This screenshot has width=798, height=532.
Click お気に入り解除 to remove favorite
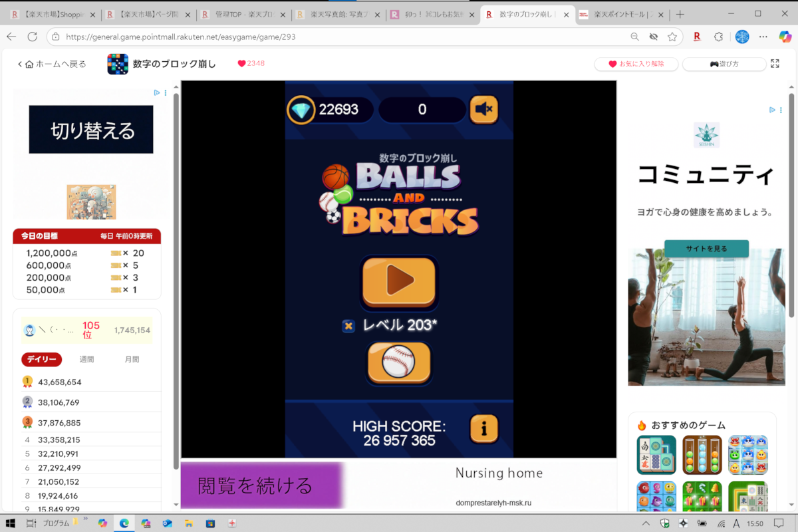tap(636, 64)
